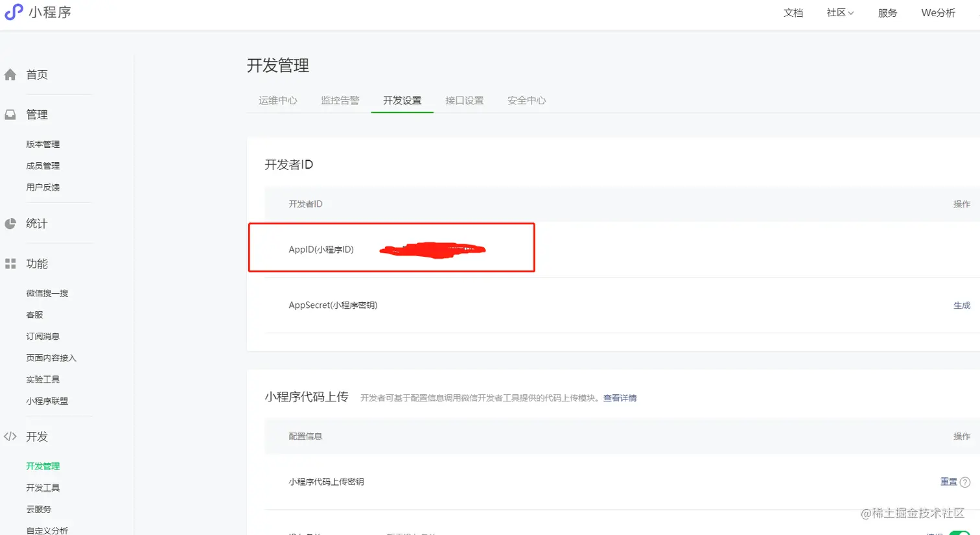
Task: Click 文档 in the top navigation bar
Action: 793,12
